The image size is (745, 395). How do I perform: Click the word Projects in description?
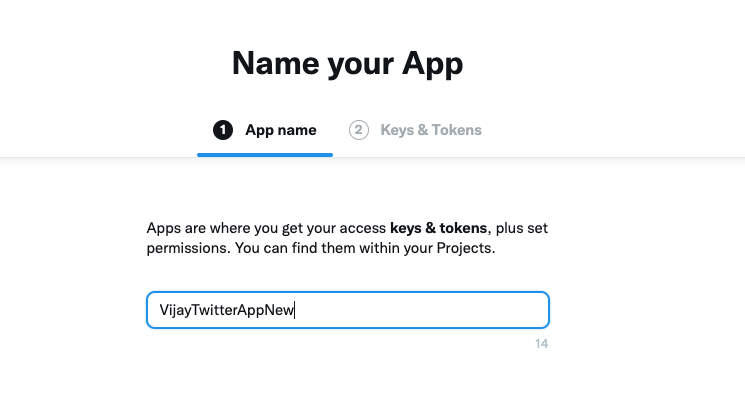tap(464, 248)
